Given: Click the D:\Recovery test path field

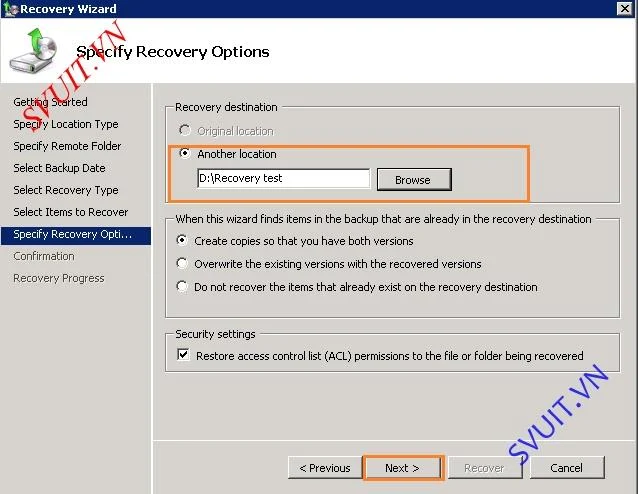Looking at the screenshot, I should coord(284,178).
